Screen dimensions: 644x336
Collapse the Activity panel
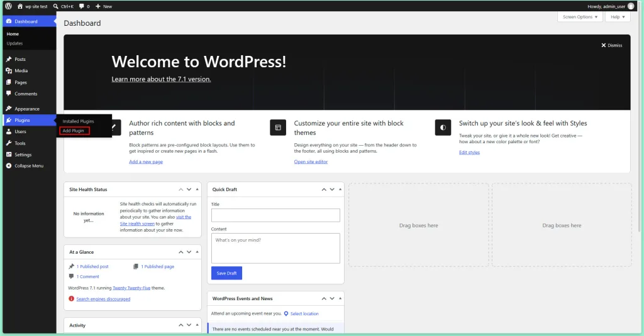pyautogui.click(x=197, y=325)
